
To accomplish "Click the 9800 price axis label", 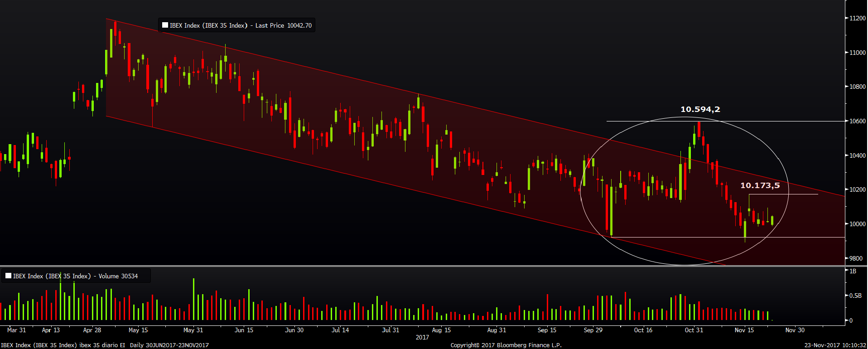I will click(856, 258).
